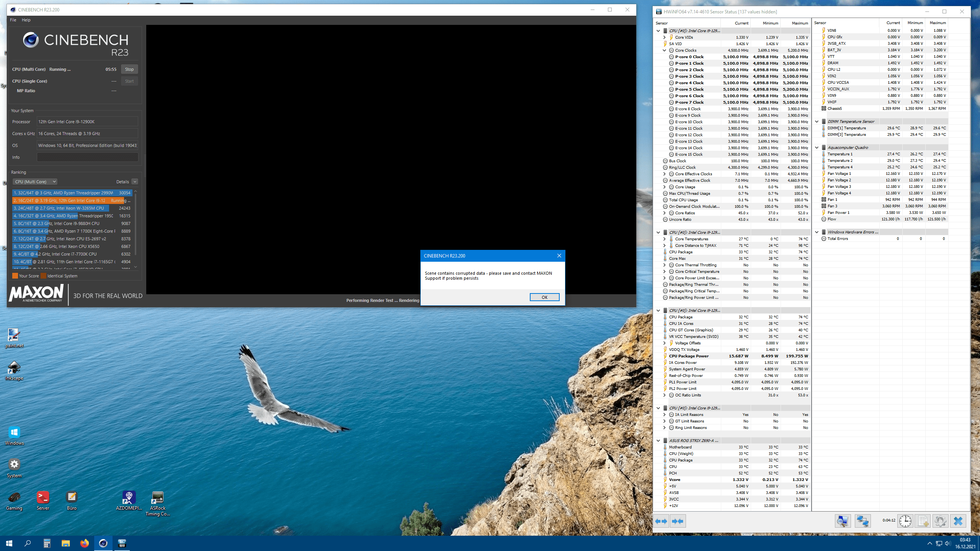This screenshot has height=551, width=980.
Task: Expand Core Effective Clocks row
Action: click(665, 174)
